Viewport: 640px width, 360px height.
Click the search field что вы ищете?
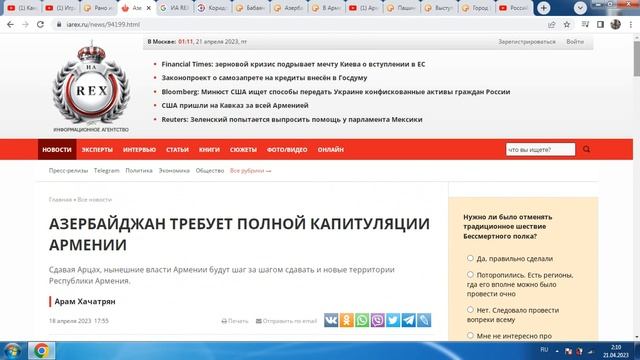coord(540,149)
